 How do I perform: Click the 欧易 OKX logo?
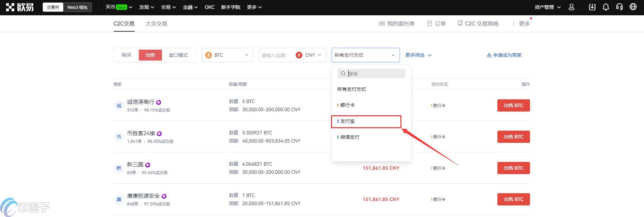(20, 7)
